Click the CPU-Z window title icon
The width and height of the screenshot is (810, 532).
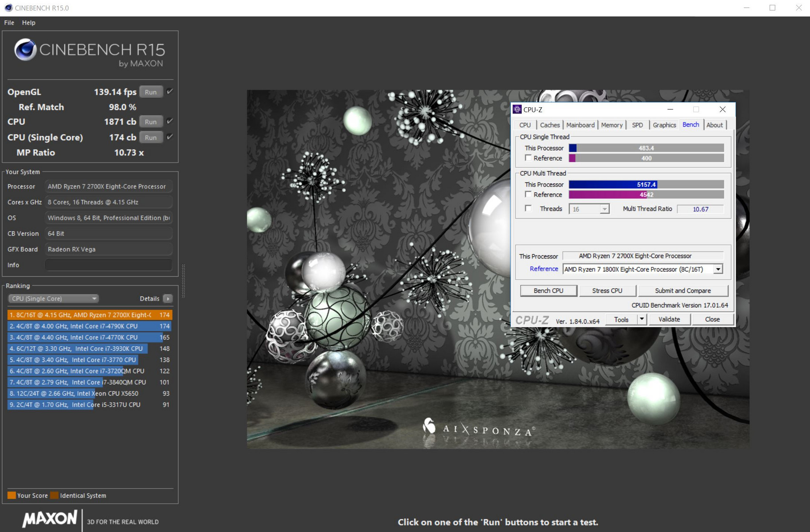coord(517,110)
